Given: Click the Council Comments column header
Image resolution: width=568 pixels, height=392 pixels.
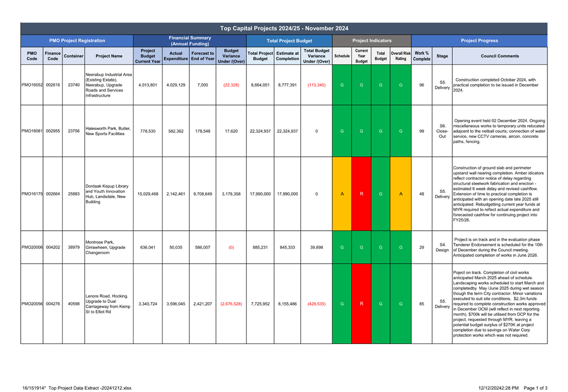Looking at the screenshot, I should (x=499, y=56).
